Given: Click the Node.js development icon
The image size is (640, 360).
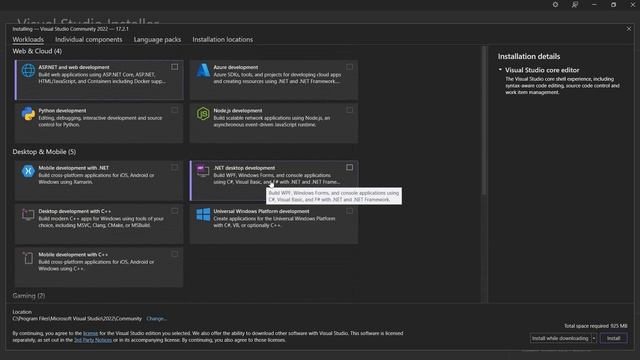Looking at the screenshot, I should pyautogui.click(x=203, y=113).
